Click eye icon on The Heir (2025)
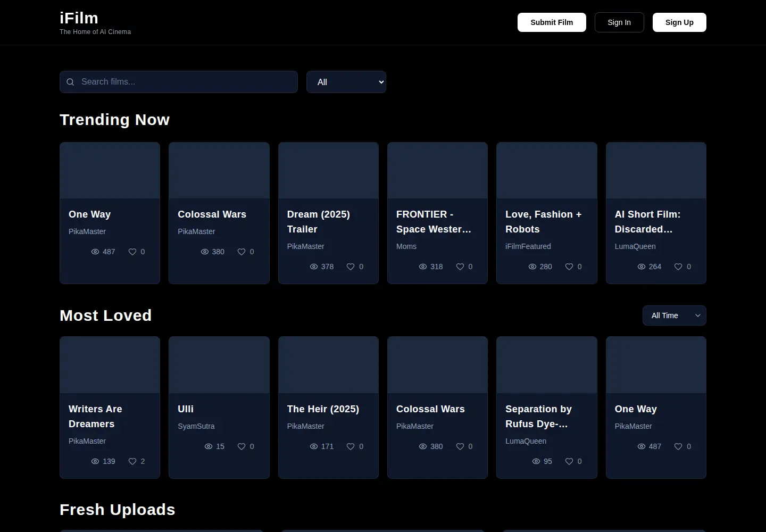Screen dimensions: 766x532 (x=314, y=446)
